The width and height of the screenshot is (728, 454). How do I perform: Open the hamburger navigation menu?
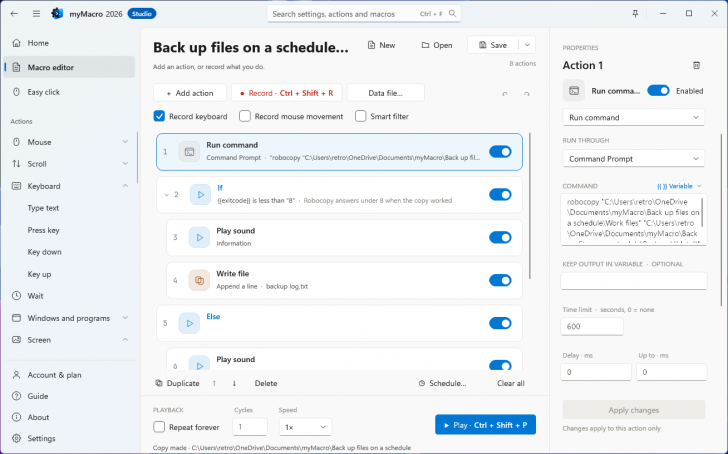click(36, 13)
